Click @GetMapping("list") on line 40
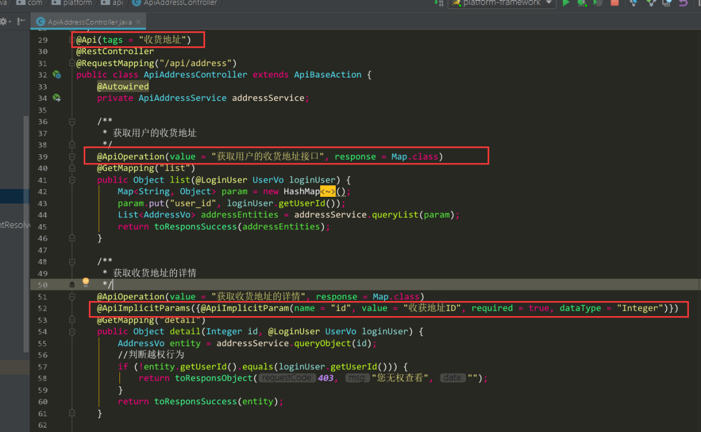701x432 pixels. pyautogui.click(x=146, y=168)
